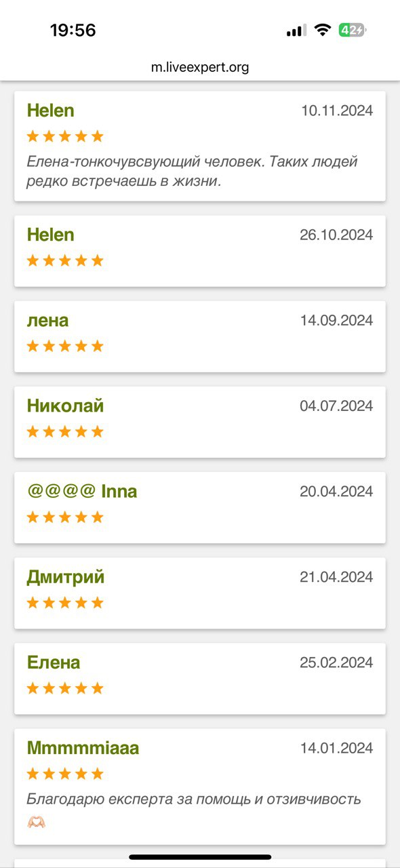This screenshot has width=400, height=868.
Task: Select reviewer name Николай
Action: tap(65, 406)
